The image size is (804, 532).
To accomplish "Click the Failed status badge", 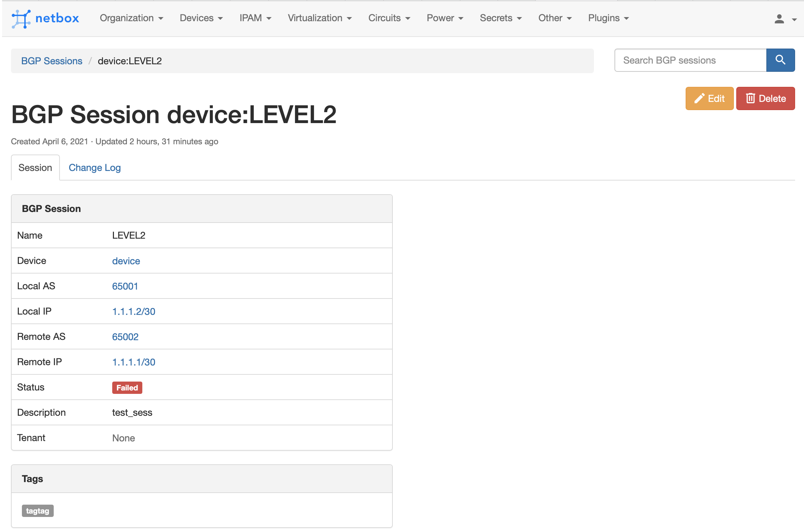I will point(127,387).
